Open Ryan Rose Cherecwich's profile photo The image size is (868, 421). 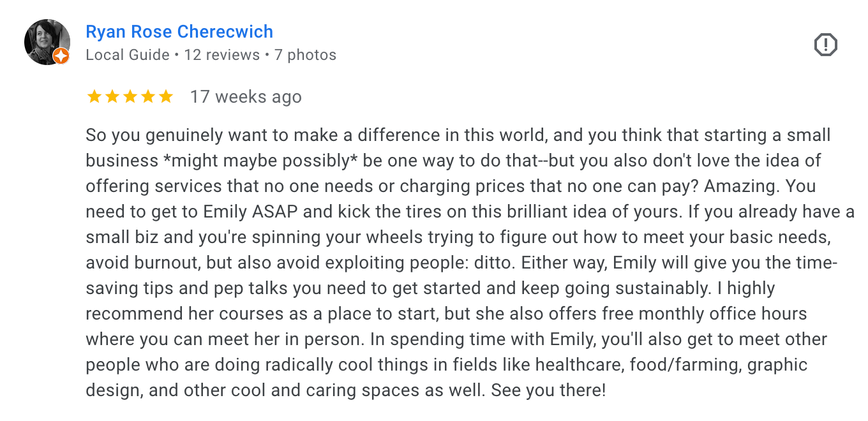click(x=46, y=41)
